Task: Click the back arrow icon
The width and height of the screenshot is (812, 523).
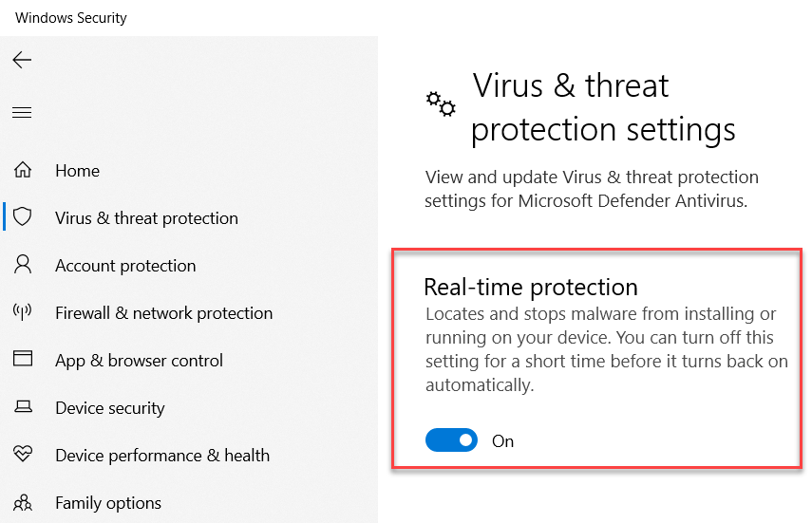Action: [x=22, y=60]
